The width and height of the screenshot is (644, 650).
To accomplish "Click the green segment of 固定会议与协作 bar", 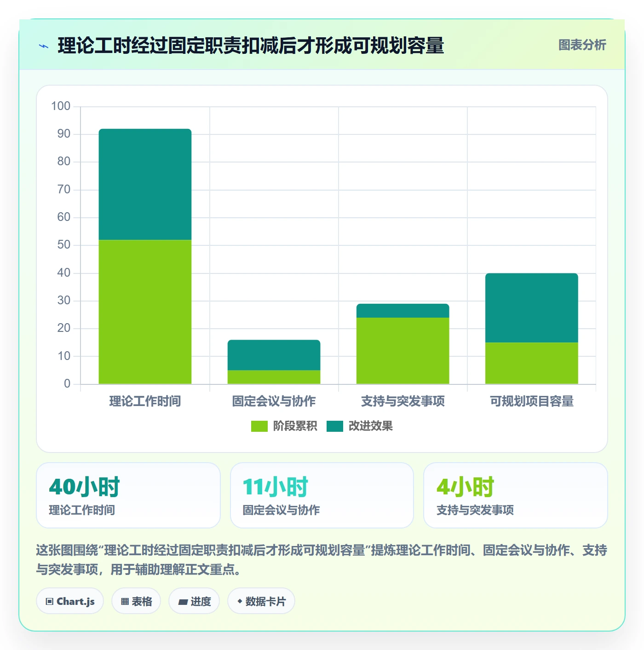I will pos(274,377).
